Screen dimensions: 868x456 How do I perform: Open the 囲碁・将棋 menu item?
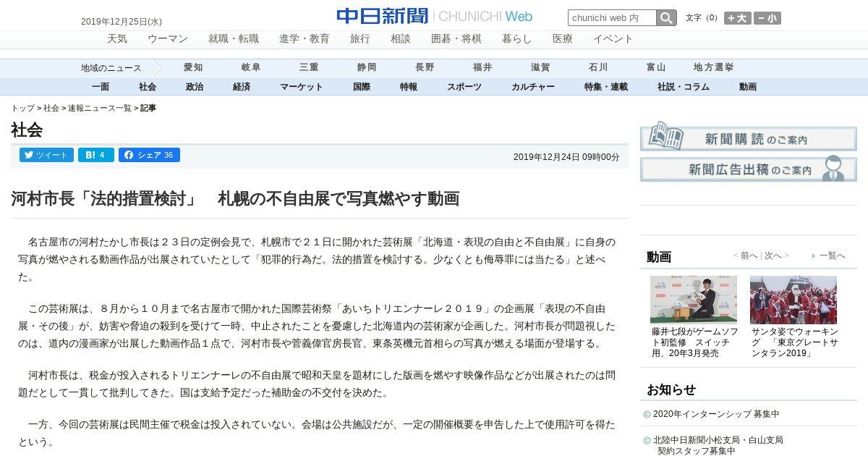coord(456,38)
